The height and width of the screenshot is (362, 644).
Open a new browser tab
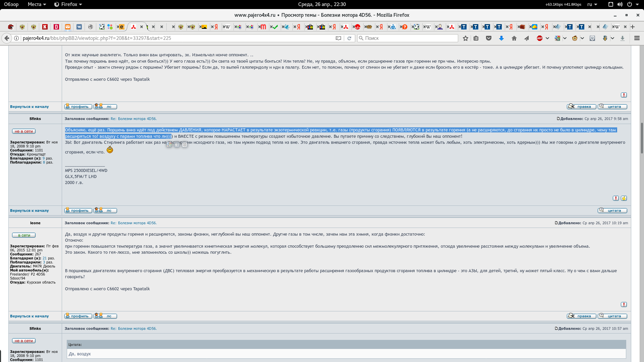click(633, 27)
